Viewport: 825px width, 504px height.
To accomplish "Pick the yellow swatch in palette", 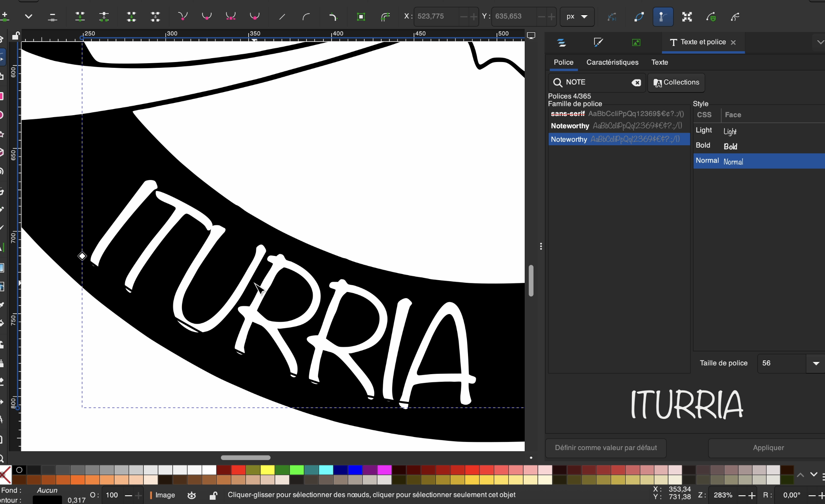I will [x=267, y=470].
